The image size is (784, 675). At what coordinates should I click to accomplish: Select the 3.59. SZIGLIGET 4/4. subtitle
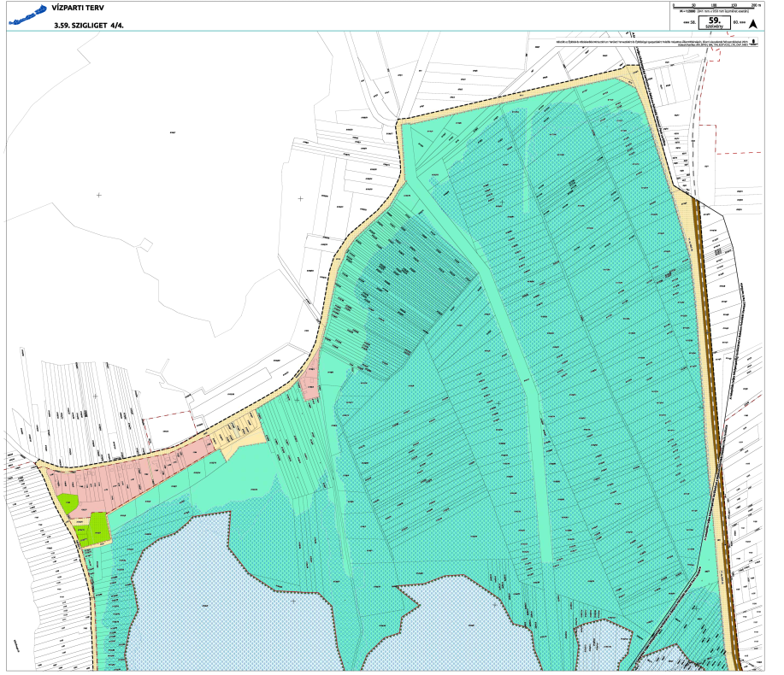pyautogui.click(x=89, y=26)
